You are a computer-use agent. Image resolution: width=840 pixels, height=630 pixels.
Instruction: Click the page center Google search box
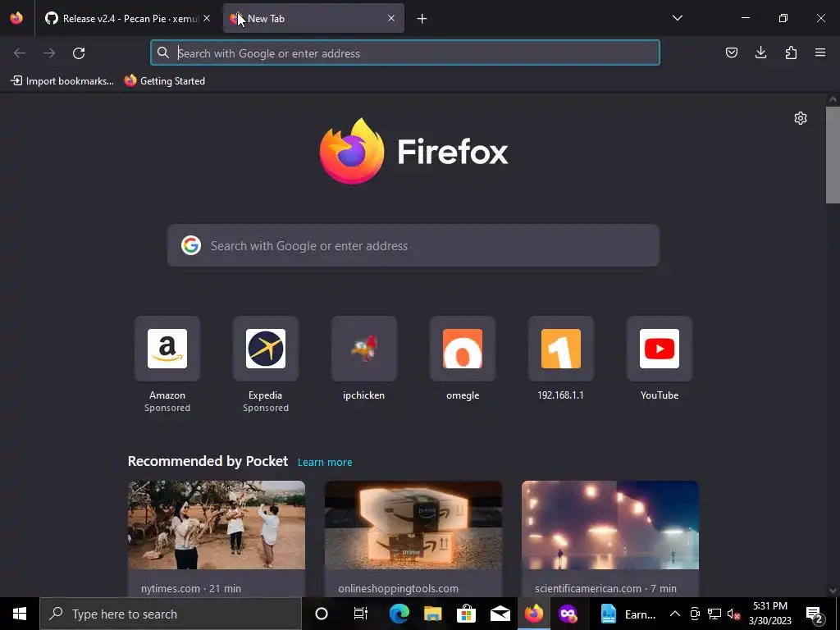pyautogui.click(x=413, y=245)
